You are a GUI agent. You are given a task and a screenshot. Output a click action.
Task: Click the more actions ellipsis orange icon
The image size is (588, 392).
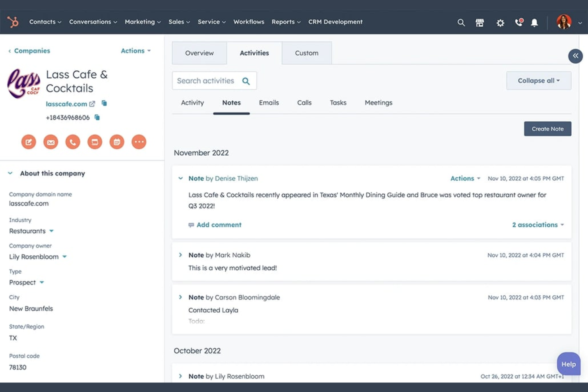[x=139, y=142]
